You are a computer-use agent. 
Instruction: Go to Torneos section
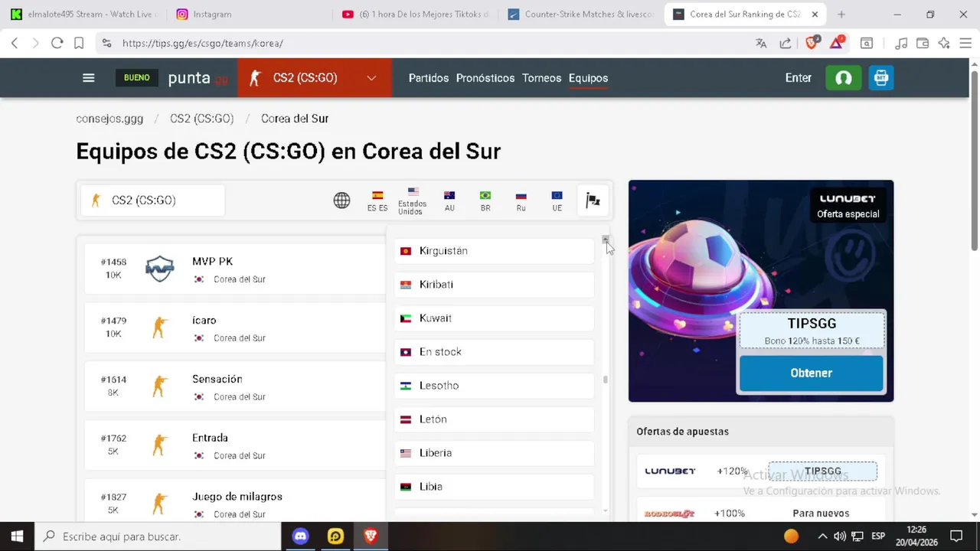point(541,78)
